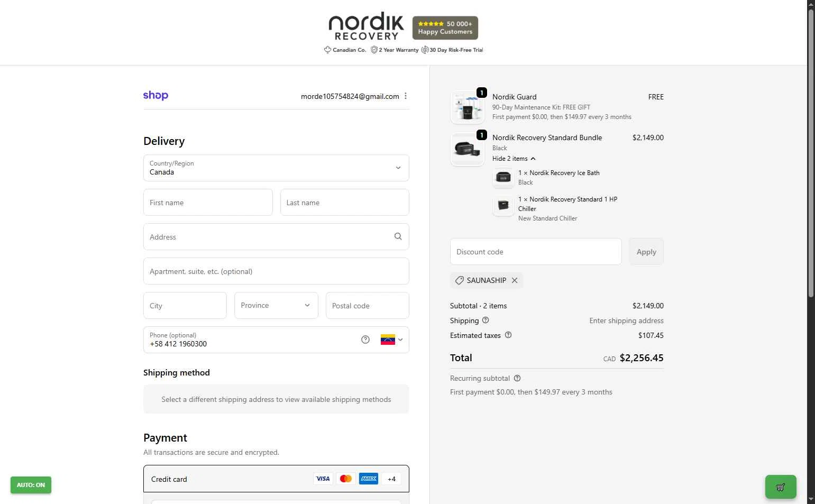Screen dimensions: 815x504
Task: Show the +4 additional card types
Action: [x=391, y=479]
